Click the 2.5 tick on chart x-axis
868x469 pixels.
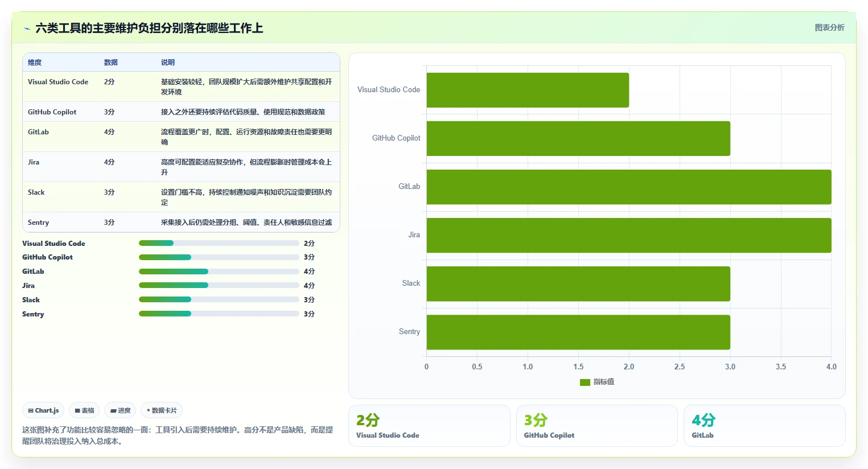point(680,367)
